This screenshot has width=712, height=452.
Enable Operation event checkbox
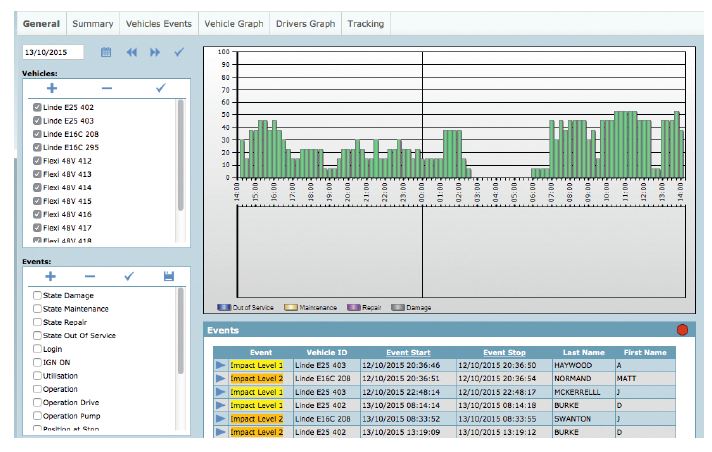37,389
